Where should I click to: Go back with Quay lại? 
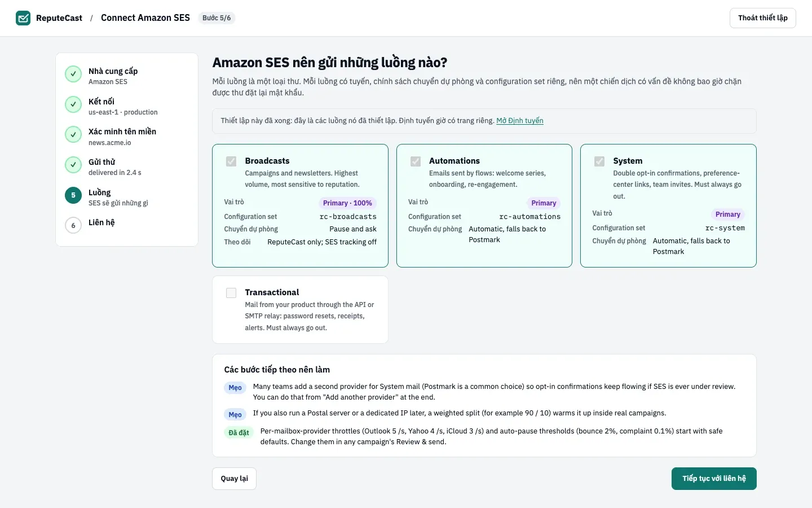click(x=235, y=479)
